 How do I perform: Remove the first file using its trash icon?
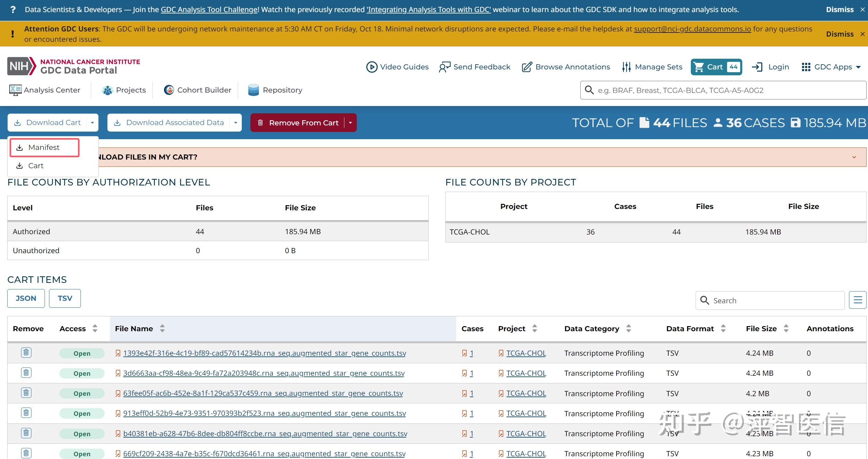click(26, 353)
